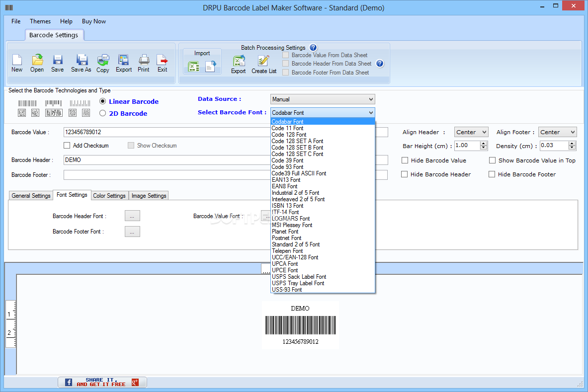Viewport: 588px width, 392px height.
Task: Click the Google Plus share icon
Action: [135, 382]
